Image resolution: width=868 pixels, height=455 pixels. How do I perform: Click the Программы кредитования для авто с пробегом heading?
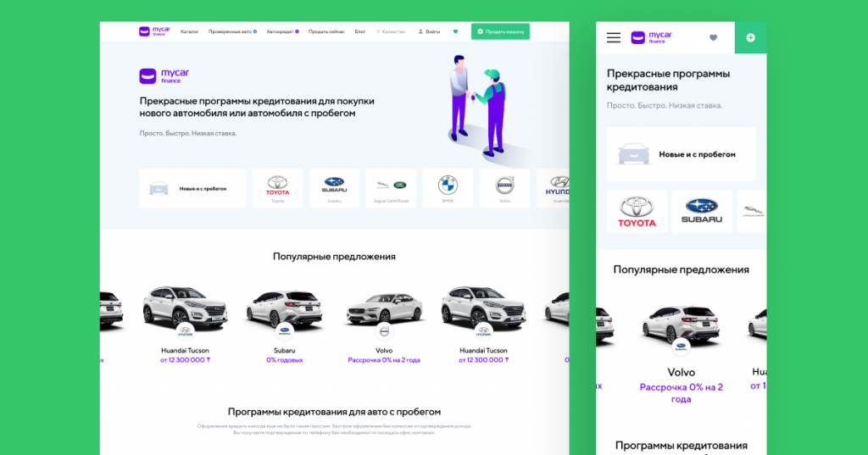(334, 412)
